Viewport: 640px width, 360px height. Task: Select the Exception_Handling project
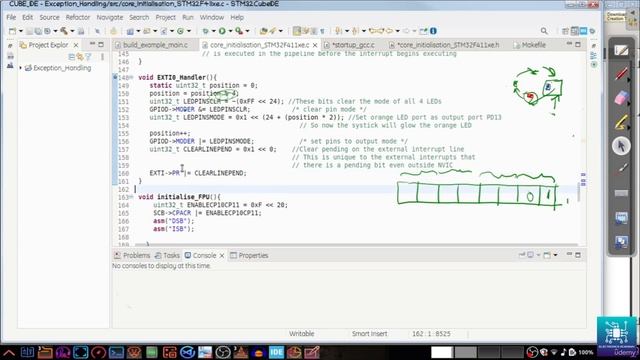click(x=62, y=68)
